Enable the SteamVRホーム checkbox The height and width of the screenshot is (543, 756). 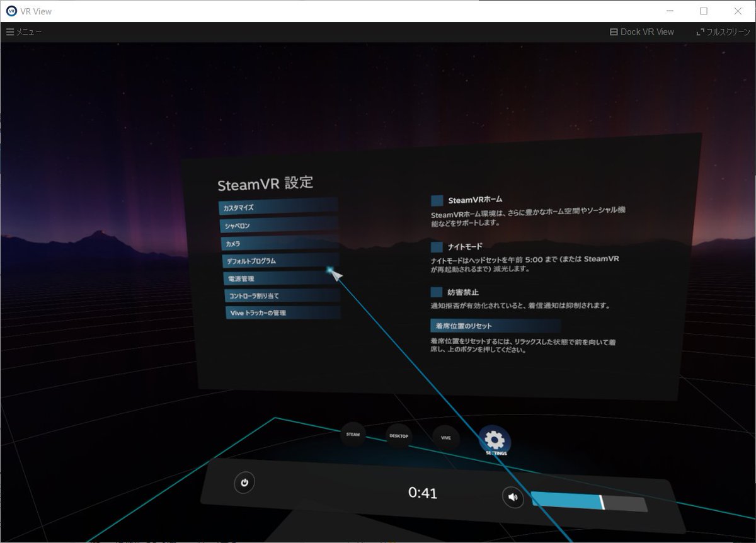point(437,200)
